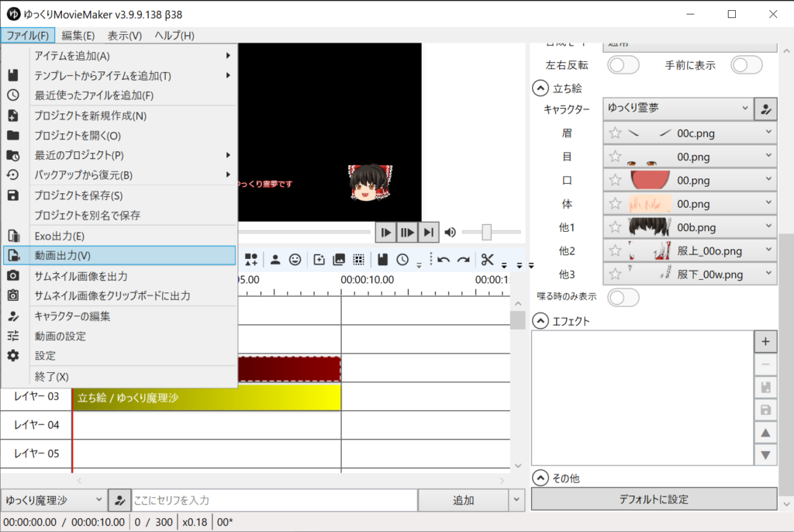This screenshot has height=532, width=794.
Task: Click the add image item icon in toolbar
Action: 339,260
